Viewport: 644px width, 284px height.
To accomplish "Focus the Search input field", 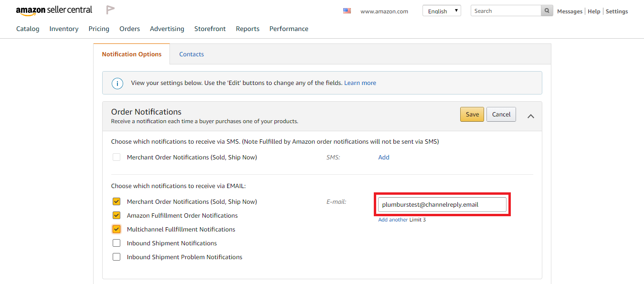I will click(x=506, y=11).
